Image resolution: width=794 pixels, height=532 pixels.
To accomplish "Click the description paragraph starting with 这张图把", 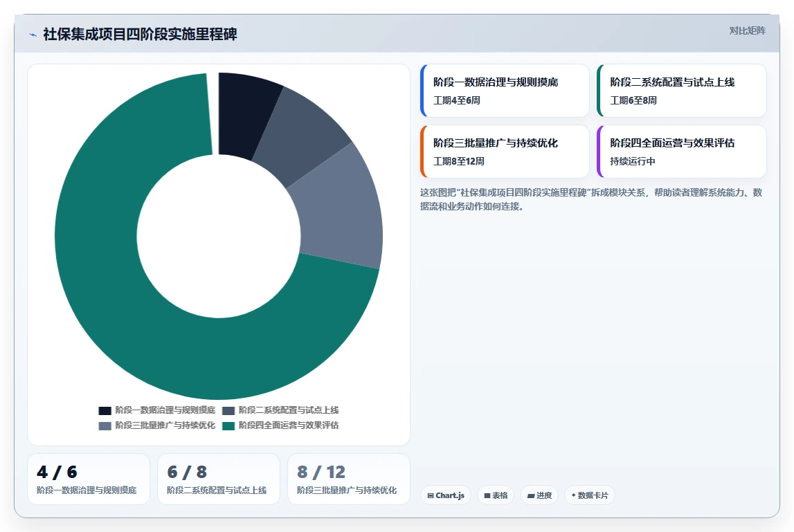I will pos(591,199).
